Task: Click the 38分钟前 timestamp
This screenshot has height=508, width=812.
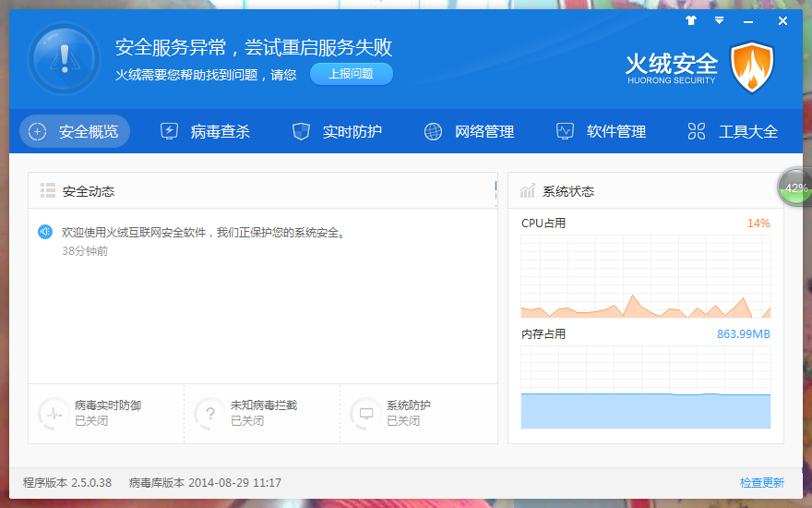Action: click(85, 251)
